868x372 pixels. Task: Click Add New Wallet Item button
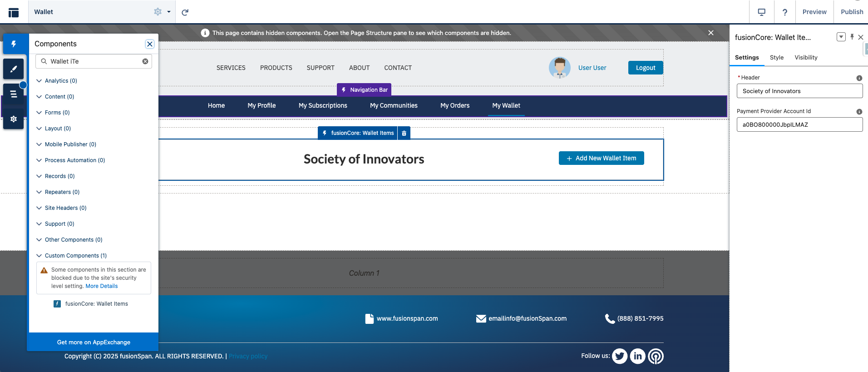click(601, 158)
